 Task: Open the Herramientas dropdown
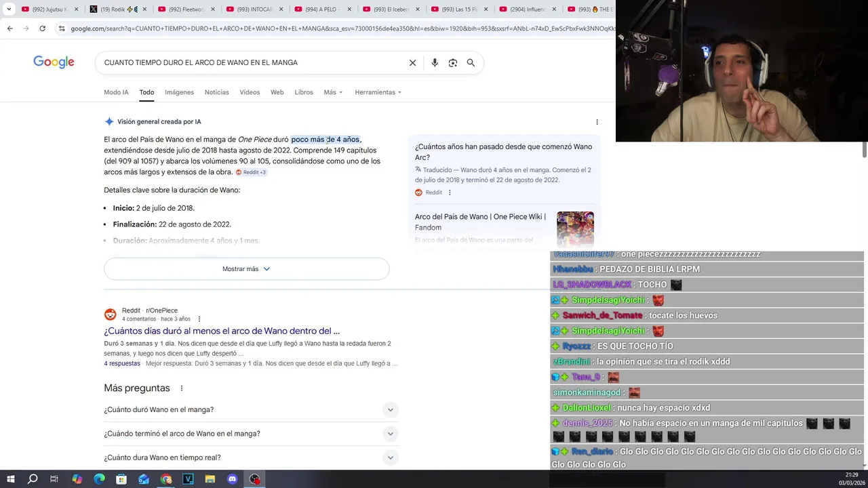click(x=378, y=92)
